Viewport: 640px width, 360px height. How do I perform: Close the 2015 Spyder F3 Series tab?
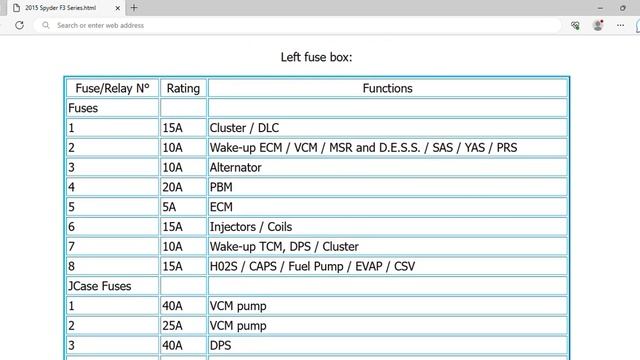tap(118, 8)
